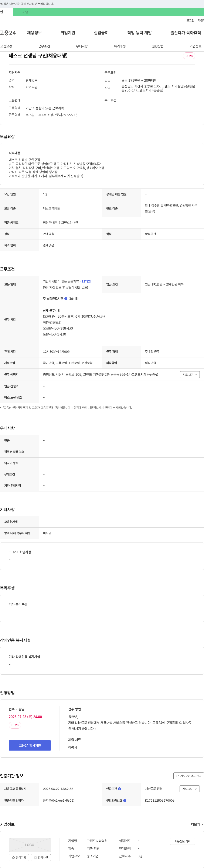Open the 취업지원 menu
This screenshot has height=868, width=204.
pyautogui.click(x=68, y=33)
